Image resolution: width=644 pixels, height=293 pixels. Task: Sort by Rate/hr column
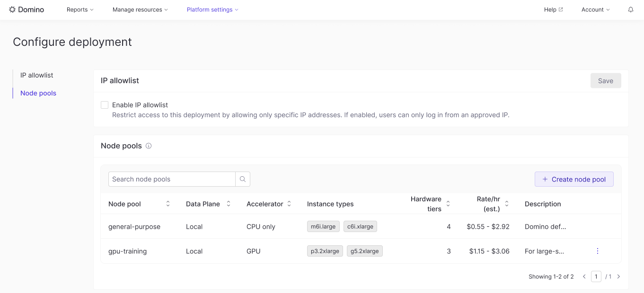pos(507,204)
